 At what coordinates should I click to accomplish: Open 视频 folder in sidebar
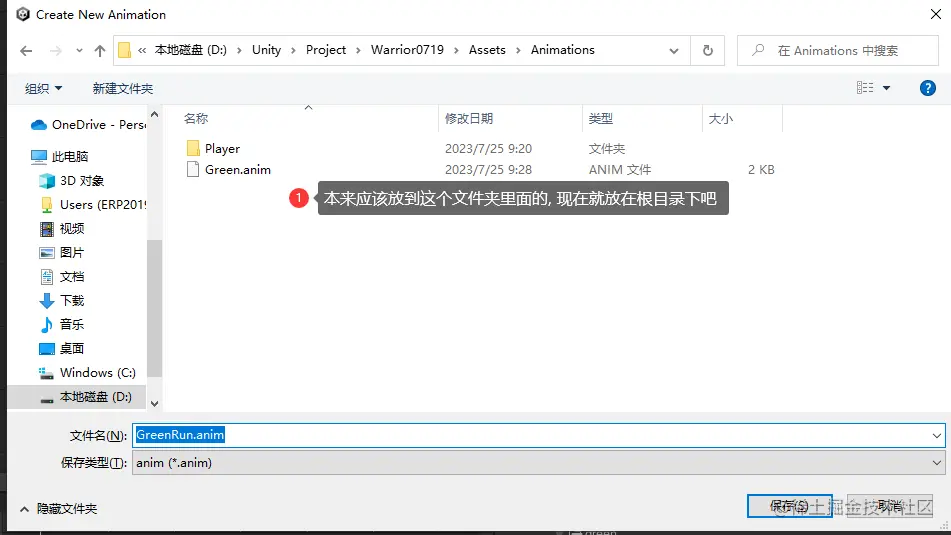[62, 229]
